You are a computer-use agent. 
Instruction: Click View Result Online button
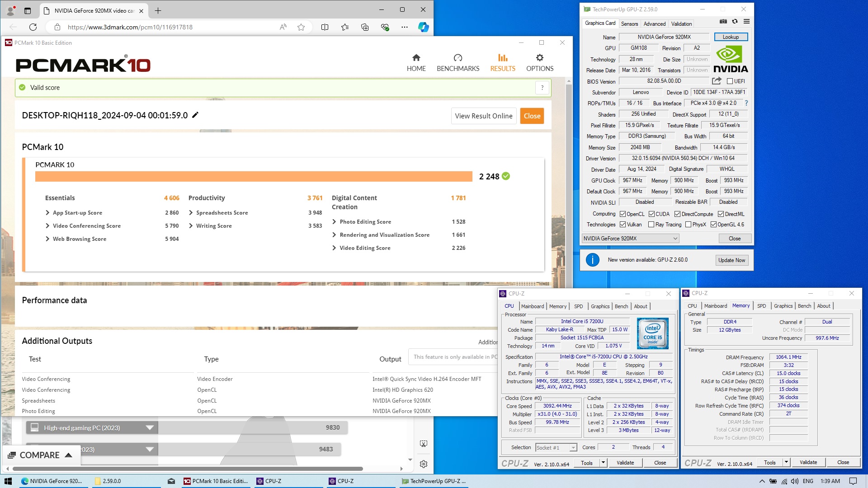click(484, 116)
